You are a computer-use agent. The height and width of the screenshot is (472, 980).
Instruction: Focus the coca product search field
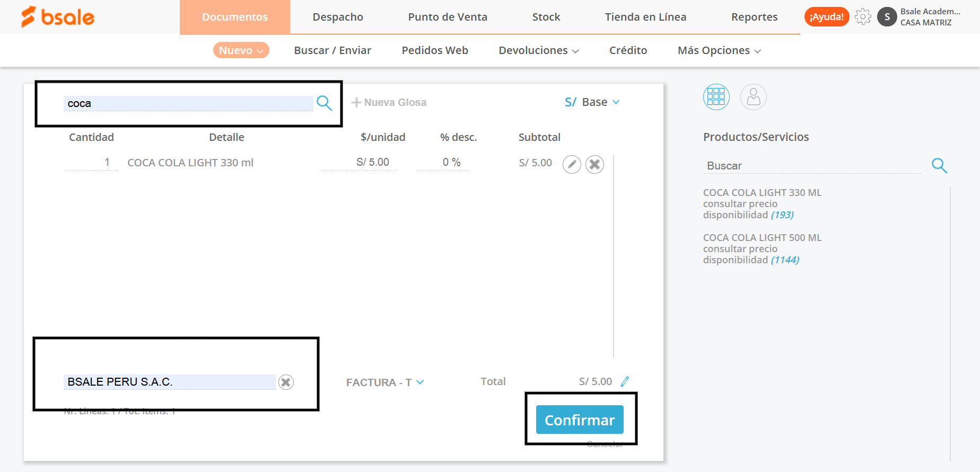pyautogui.click(x=188, y=103)
